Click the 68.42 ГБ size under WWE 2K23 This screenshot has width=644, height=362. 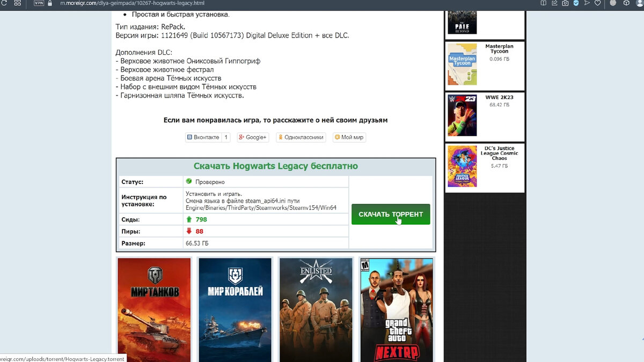(499, 105)
